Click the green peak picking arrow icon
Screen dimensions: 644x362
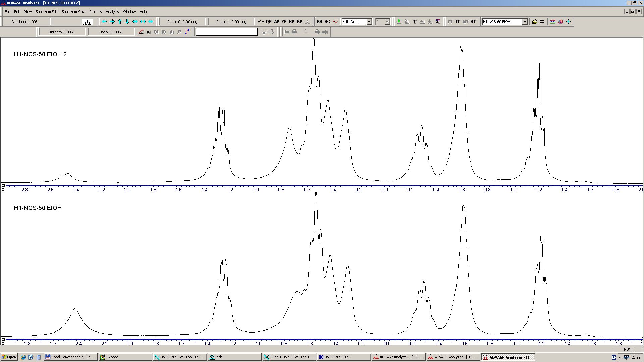(399, 22)
